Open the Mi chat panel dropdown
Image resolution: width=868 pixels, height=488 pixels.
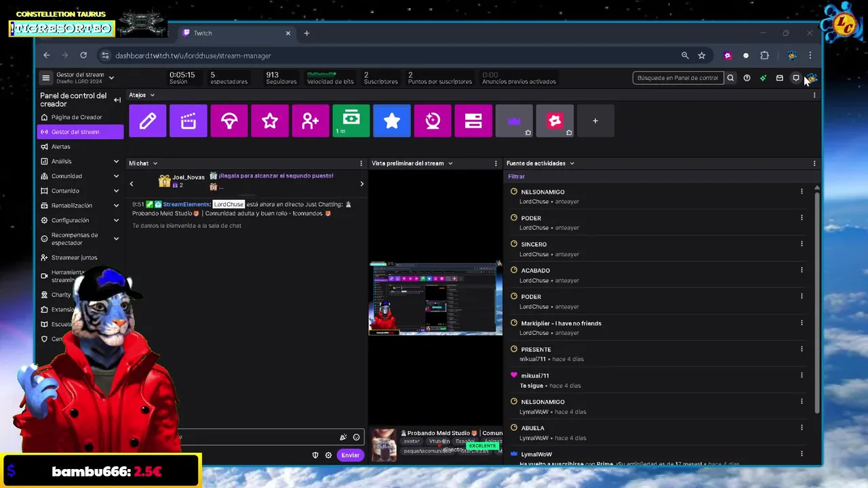tap(143, 163)
